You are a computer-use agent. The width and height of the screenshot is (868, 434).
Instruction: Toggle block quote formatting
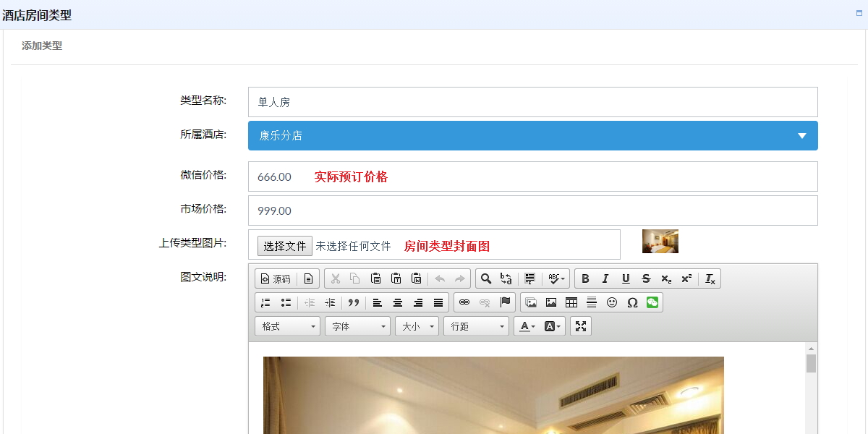(x=353, y=302)
